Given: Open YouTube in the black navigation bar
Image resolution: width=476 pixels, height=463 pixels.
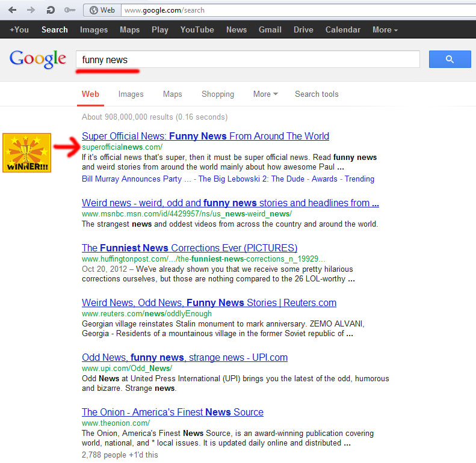Looking at the screenshot, I should [x=197, y=29].
